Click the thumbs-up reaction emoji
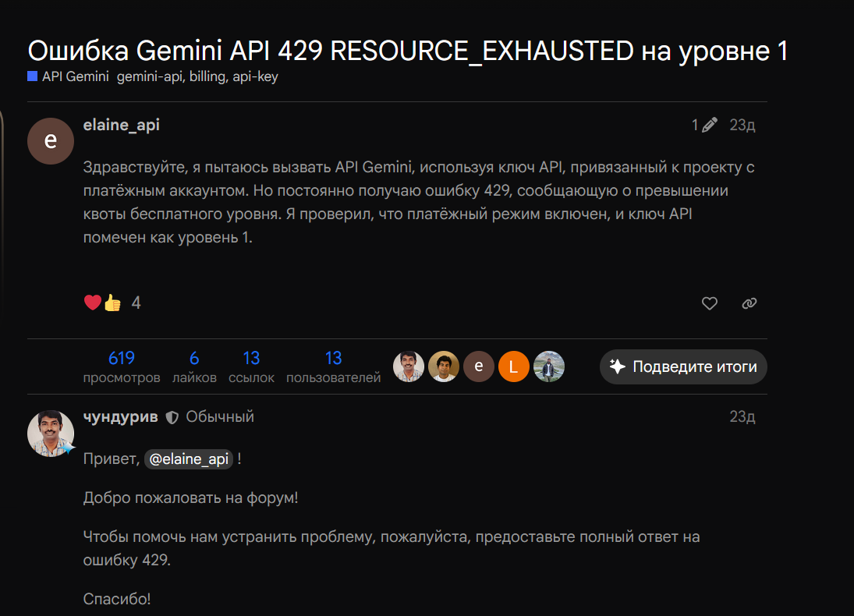Screen dimensions: 854x616 pos(113,303)
